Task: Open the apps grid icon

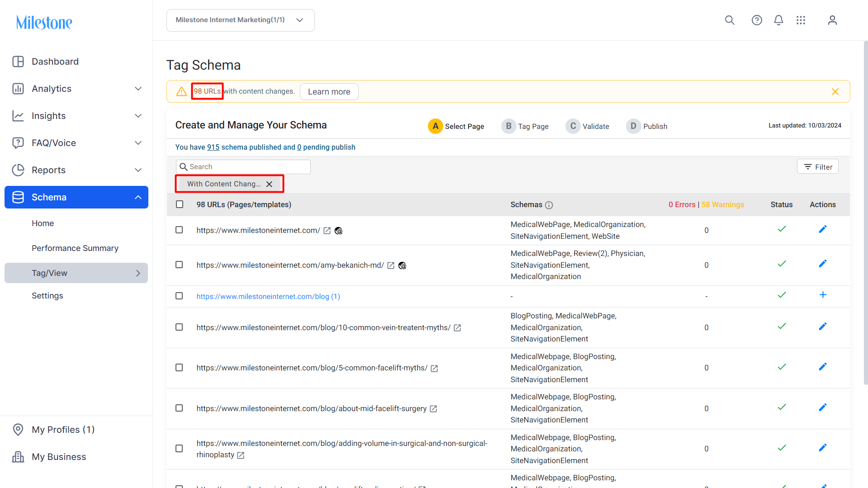Action: pos(801,20)
